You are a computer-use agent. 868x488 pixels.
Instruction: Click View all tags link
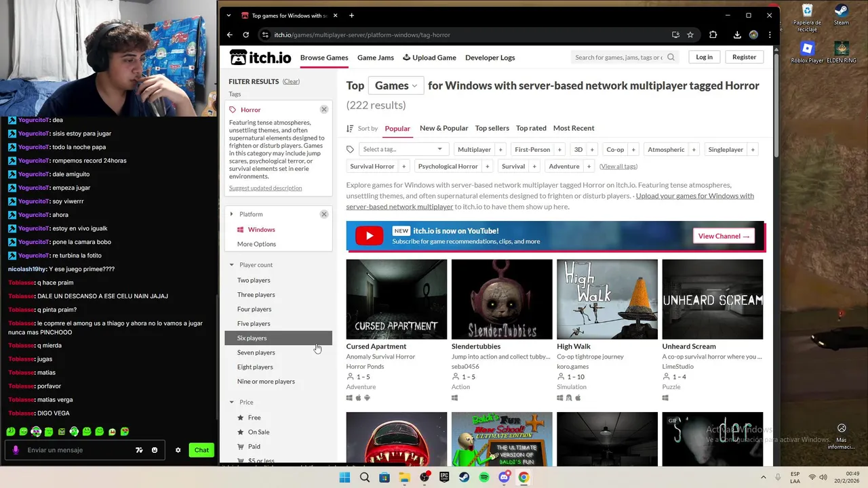click(x=618, y=167)
